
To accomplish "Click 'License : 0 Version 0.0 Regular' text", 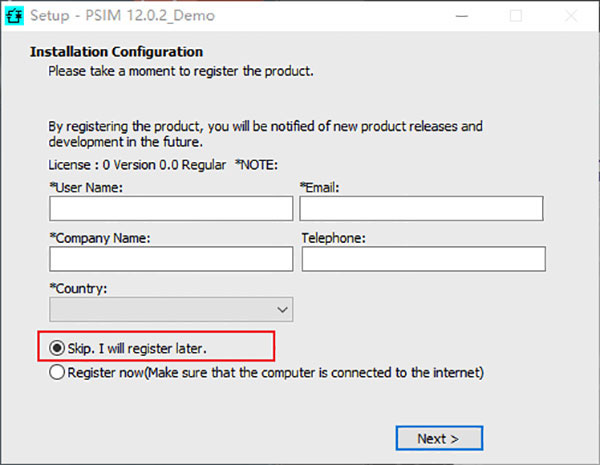I will click(x=137, y=165).
